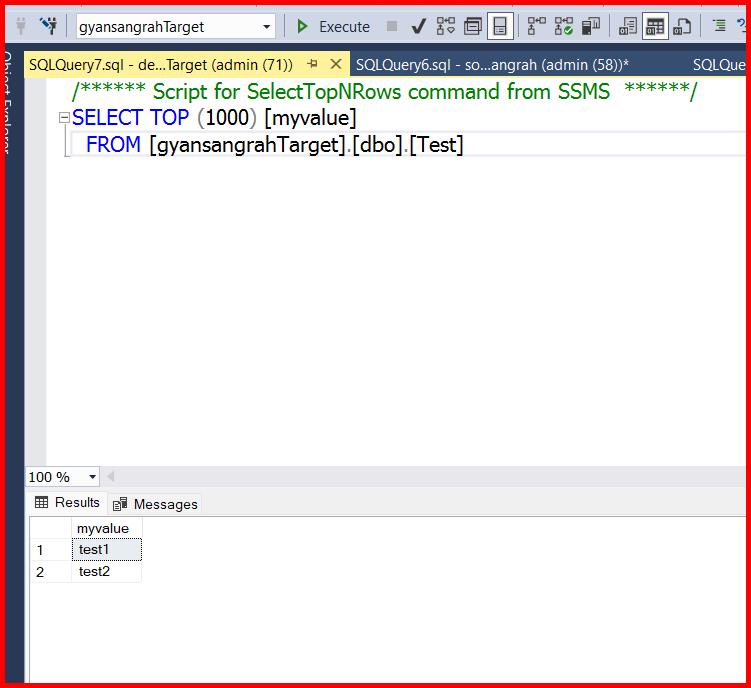Click [gyansangrahTarget] in the FROM clause

248,145
